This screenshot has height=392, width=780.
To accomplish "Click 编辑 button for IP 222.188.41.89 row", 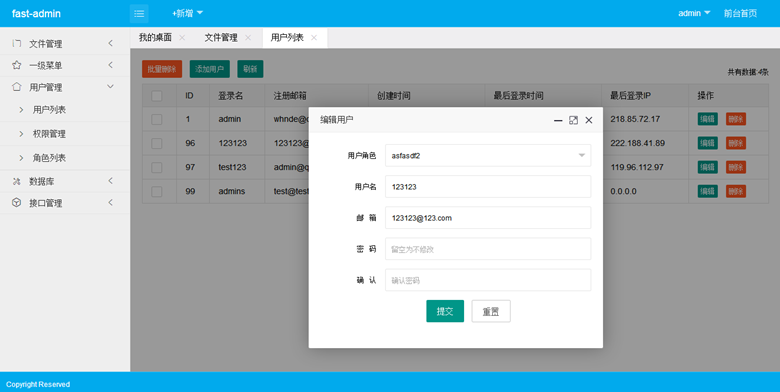I will click(707, 143).
